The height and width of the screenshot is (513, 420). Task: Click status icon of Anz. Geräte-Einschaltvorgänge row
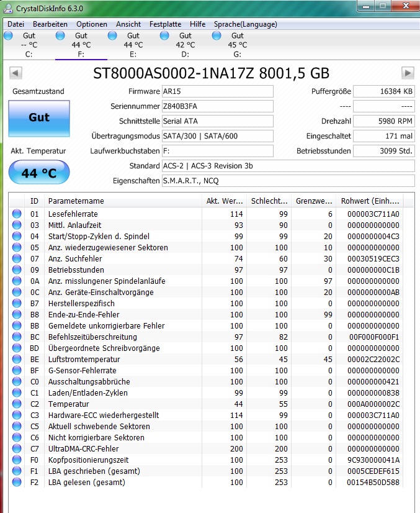(17, 292)
